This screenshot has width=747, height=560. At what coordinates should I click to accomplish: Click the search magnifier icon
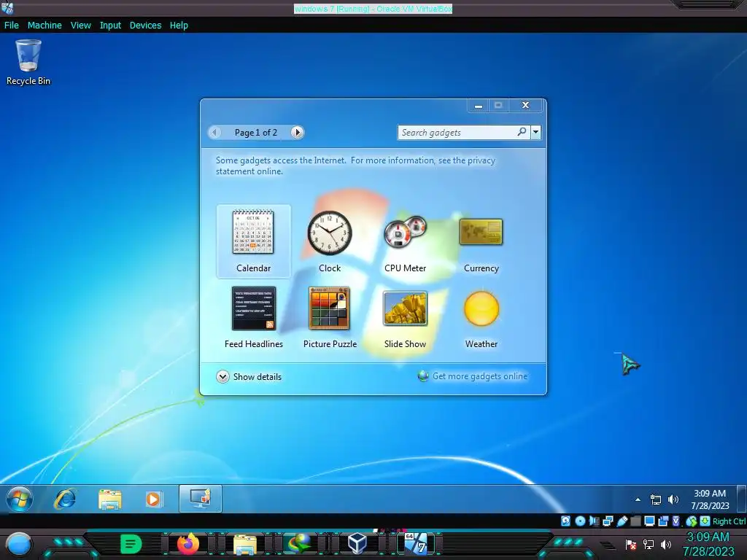[x=522, y=132]
